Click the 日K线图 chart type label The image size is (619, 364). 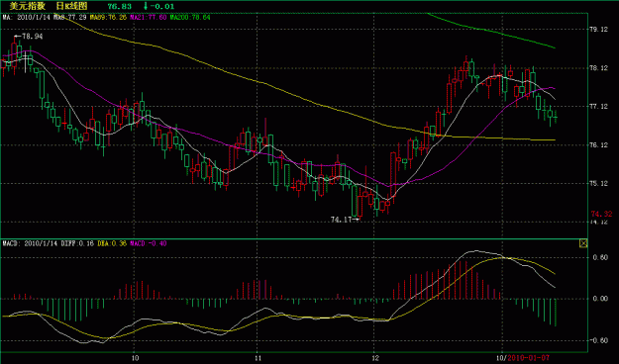coord(71,6)
